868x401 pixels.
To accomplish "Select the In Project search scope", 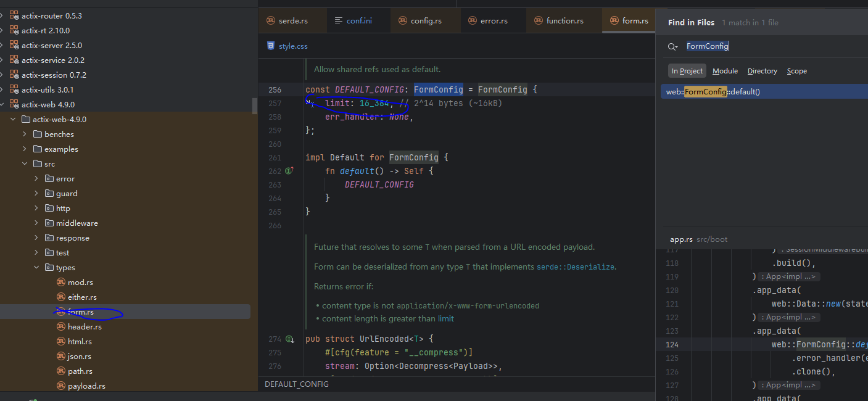I will pyautogui.click(x=687, y=71).
